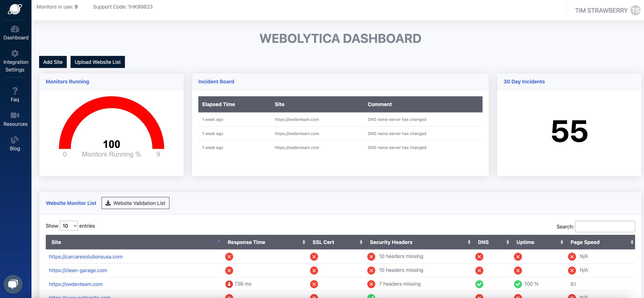Open the Dashboard sidebar item
This screenshot has width=644, height=298.
pos(16,33)
